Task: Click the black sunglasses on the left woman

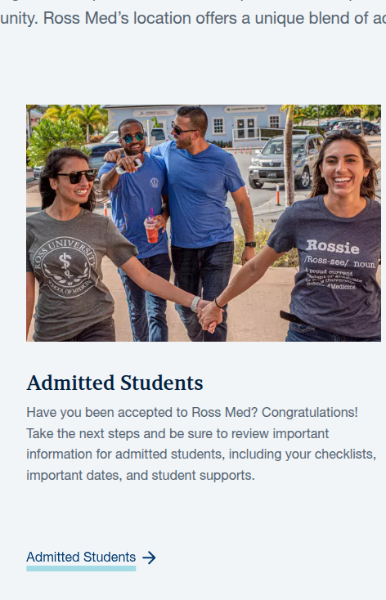Action: (76, 176)
